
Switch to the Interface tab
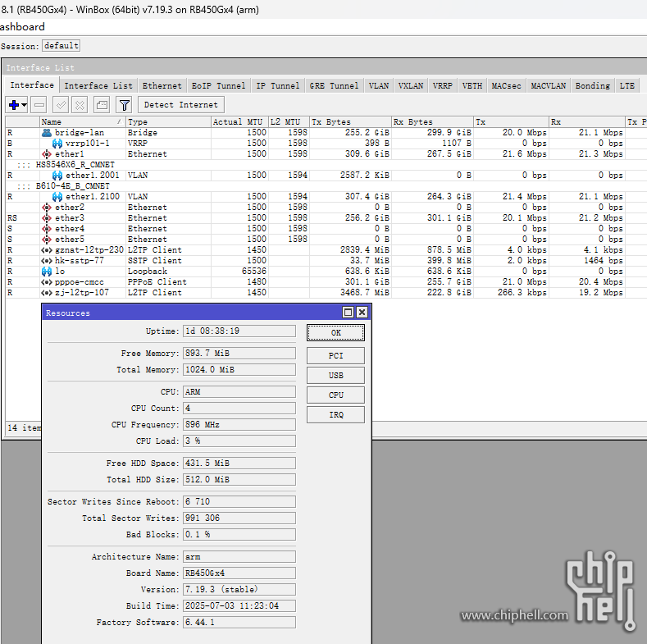click(x=32, y=85)
